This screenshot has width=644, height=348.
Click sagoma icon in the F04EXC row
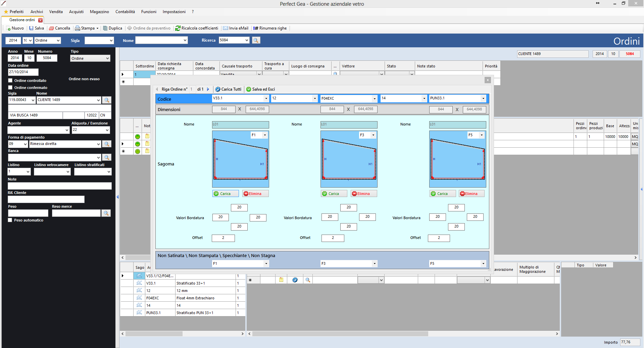point(139,298)
